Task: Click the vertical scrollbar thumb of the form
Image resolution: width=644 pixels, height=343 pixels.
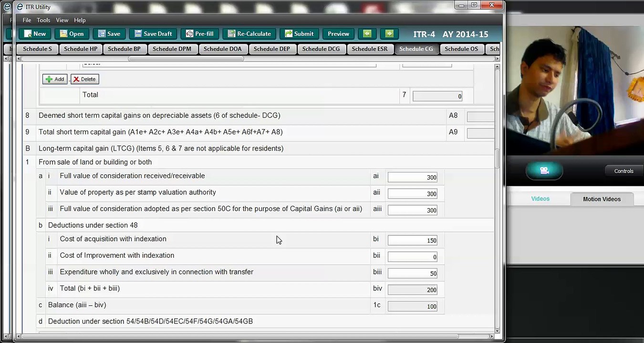Action: pyautogui.click(x=497, y=159)
